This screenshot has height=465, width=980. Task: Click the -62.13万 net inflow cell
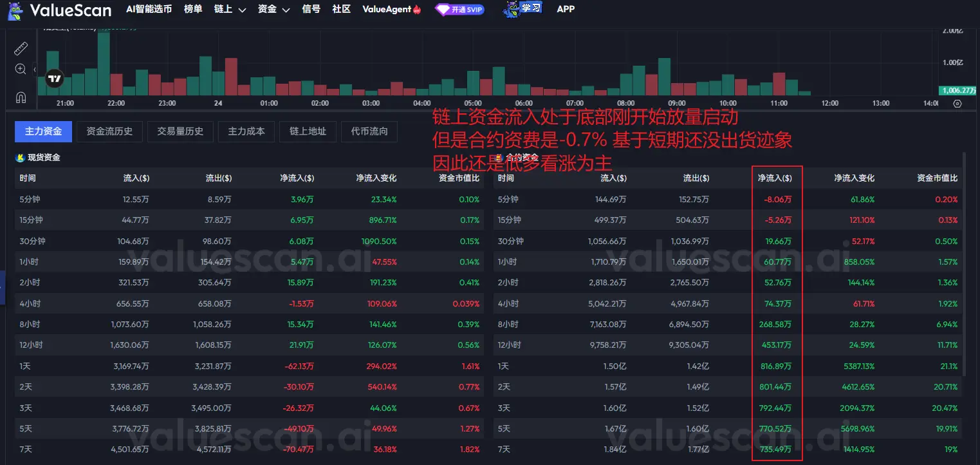(x=299, y=366)
